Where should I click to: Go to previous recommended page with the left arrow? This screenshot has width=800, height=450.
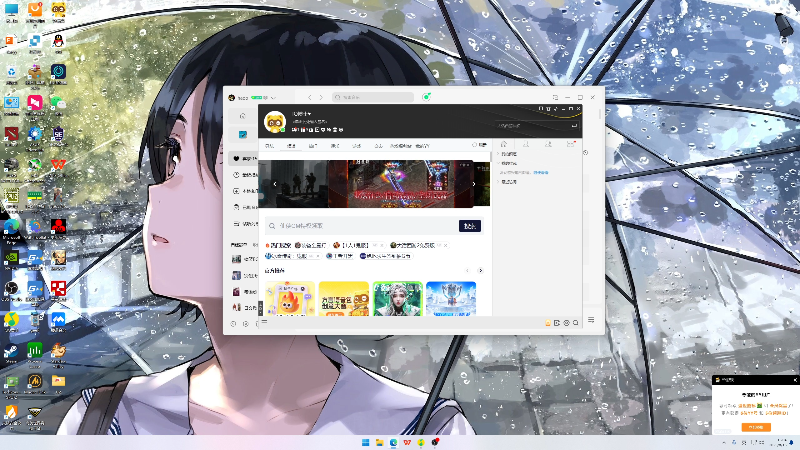[x=467, y=270]
